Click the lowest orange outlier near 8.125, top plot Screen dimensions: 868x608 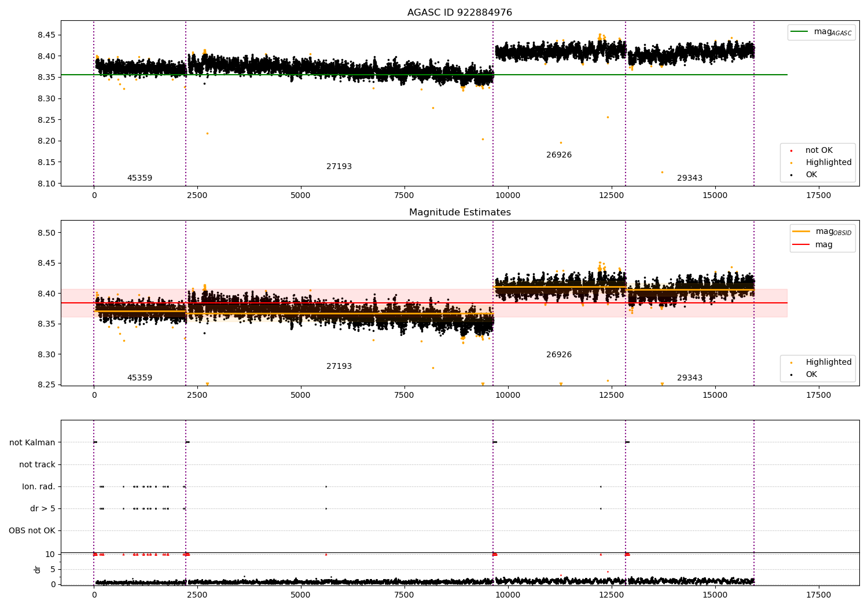pos(662,172)
